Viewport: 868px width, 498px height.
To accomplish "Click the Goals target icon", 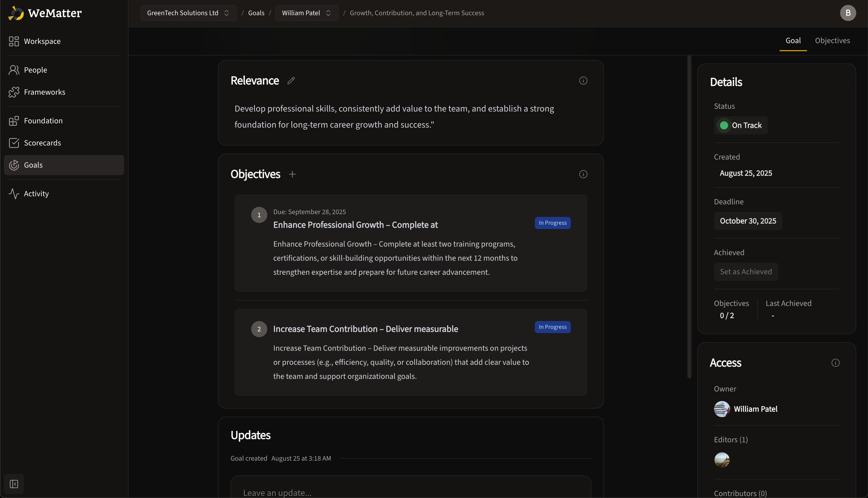I will [x=14, y=165].
